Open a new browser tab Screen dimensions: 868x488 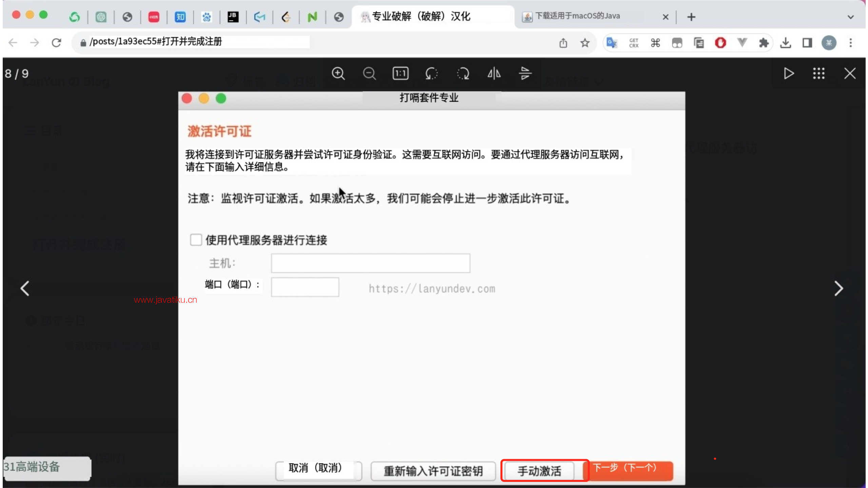pyautogui.click(x=691, y=17)
